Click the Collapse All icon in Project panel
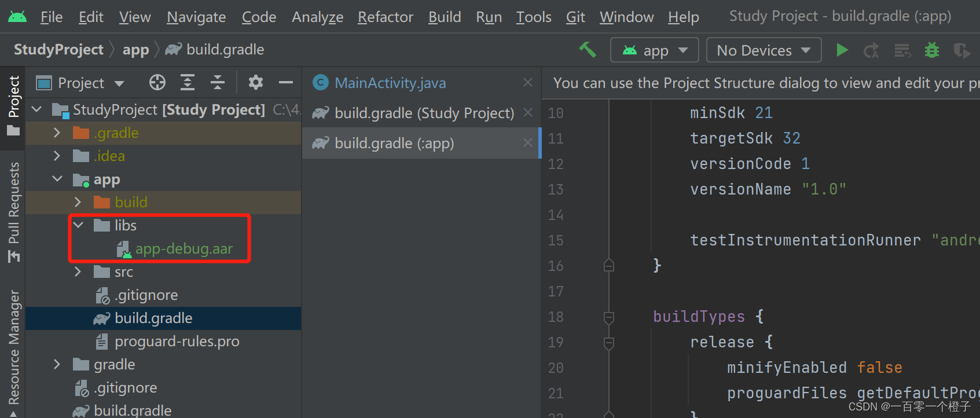980x418 pixels. click(218, 83)
